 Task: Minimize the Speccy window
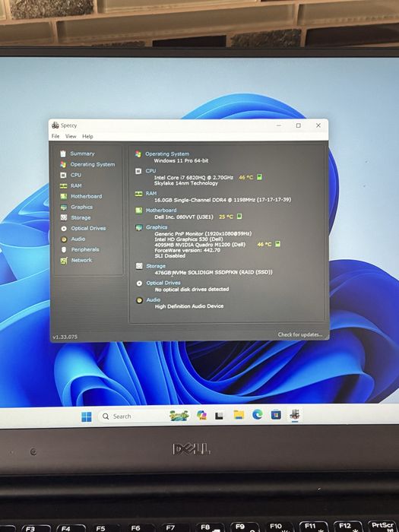click(279, 125)
